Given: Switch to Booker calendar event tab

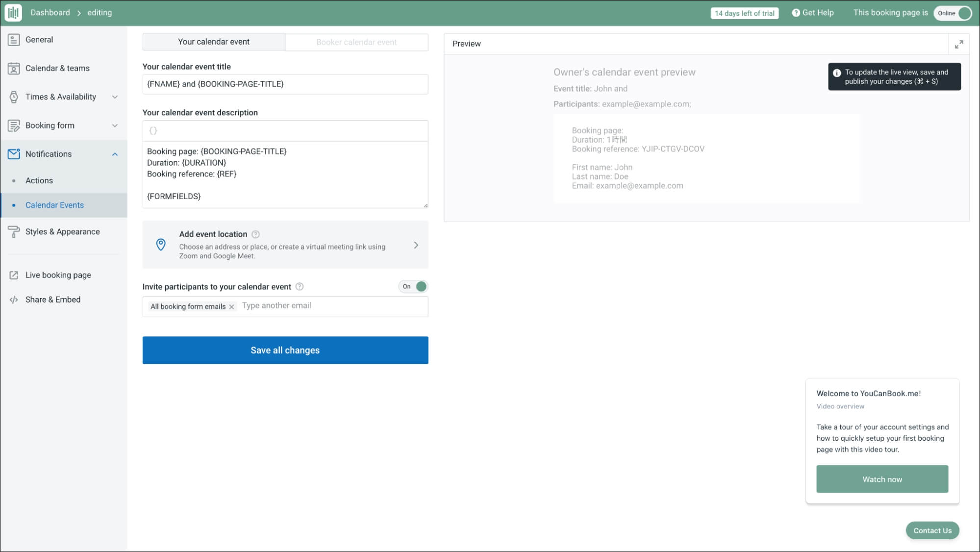Looking at the screenshot, I should (356, 42).
